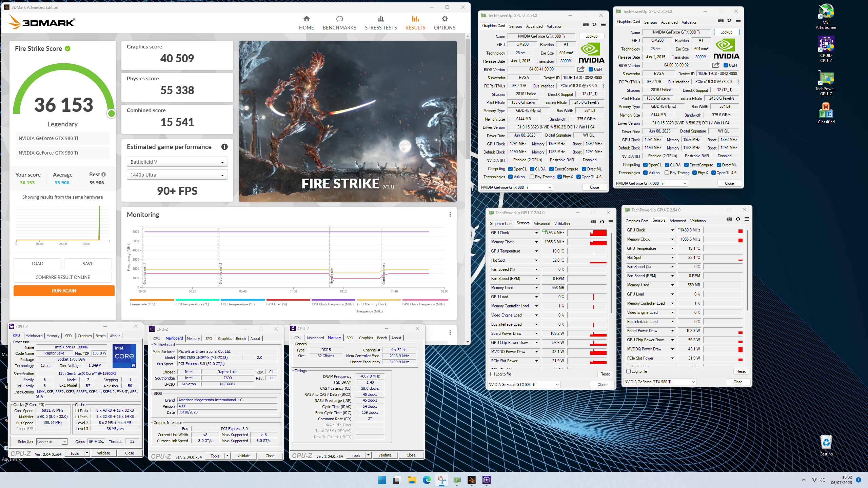The height and width of the screenshot is (488, 868).
Task: Click Reset button in bottom-left GPU-Z
Action: point(605,374)
